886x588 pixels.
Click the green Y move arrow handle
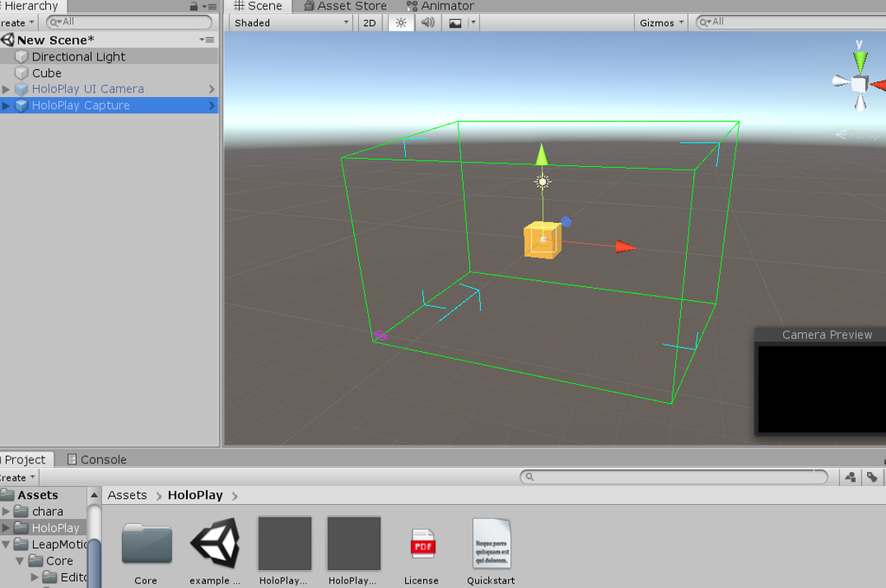pos(542,155)
